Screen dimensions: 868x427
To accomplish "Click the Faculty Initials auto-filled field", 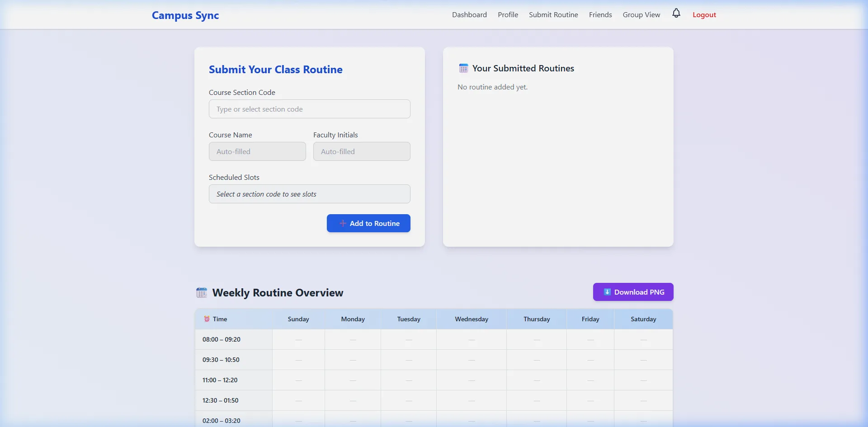I will tap(362, 151).
